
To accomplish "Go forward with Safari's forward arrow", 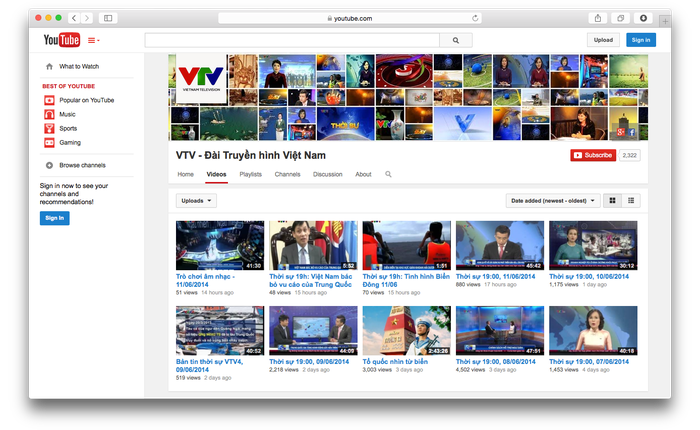I will point(87,18).
